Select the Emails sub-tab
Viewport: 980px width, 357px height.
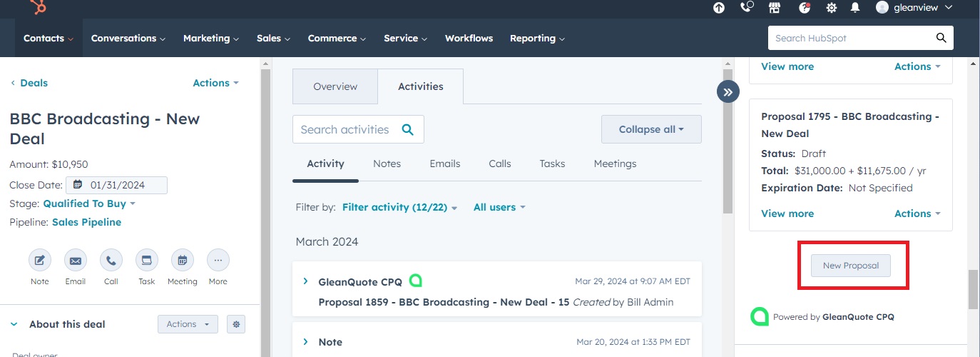tap(445, 164)
